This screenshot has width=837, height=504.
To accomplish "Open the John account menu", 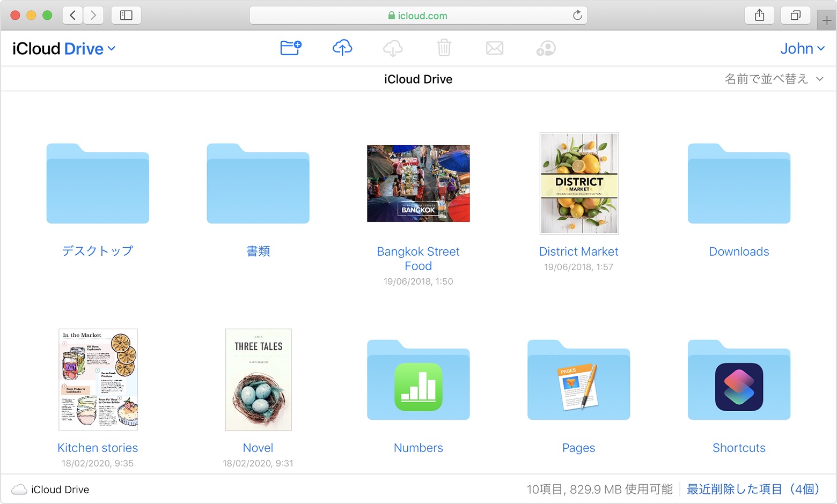I will coord(802,49).
